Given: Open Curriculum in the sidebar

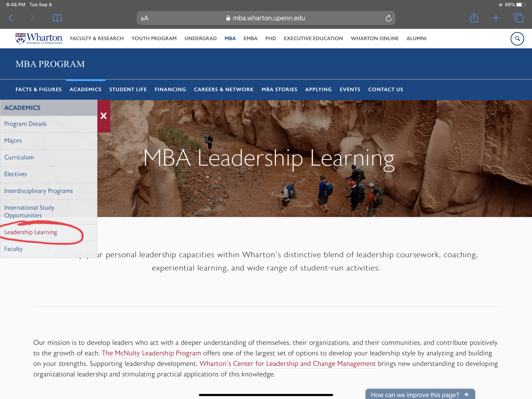Looking at the screenshot, I should coord(49,158).
